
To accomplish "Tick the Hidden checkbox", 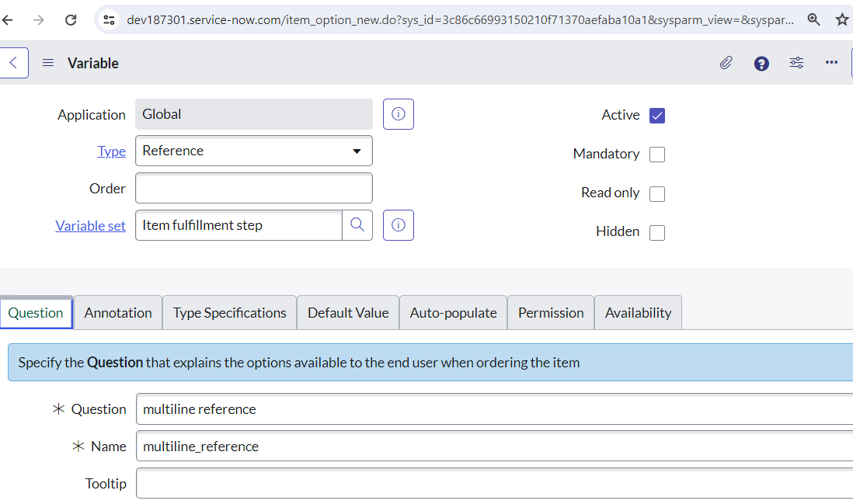I will tap(657, 233).
